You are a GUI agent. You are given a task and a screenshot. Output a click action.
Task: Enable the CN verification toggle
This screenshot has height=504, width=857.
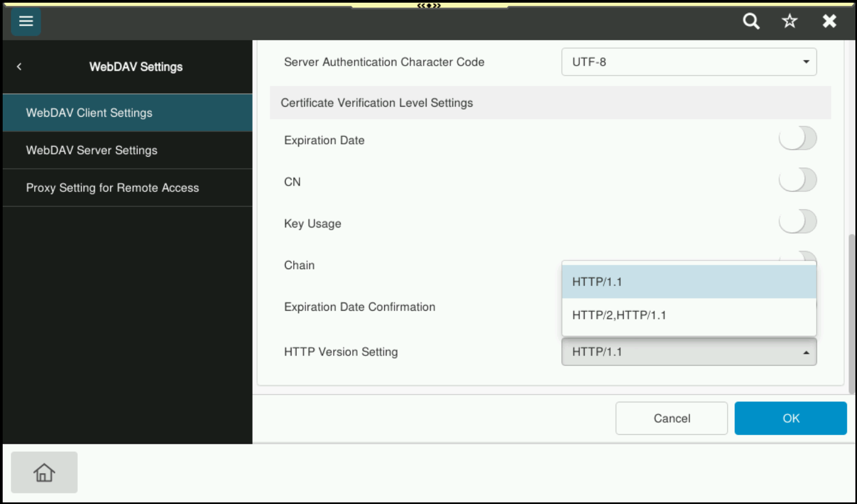point(797,180)
